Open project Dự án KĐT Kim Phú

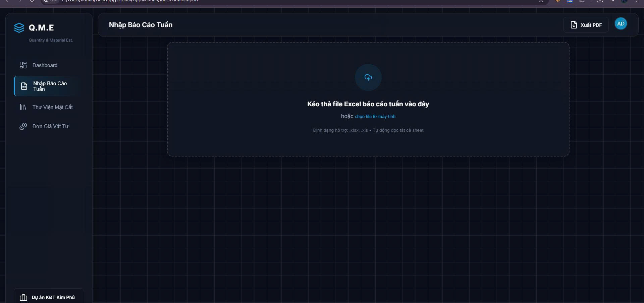49,297
